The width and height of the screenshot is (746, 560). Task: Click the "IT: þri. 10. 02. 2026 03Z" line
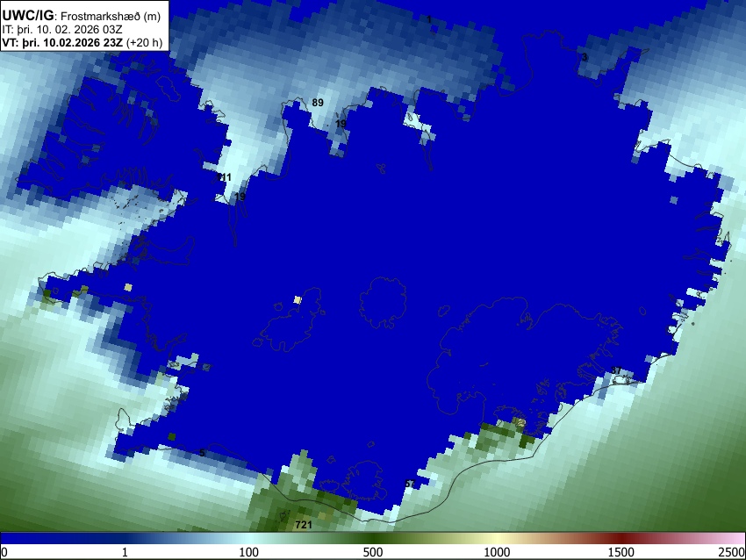coord(62,30)
